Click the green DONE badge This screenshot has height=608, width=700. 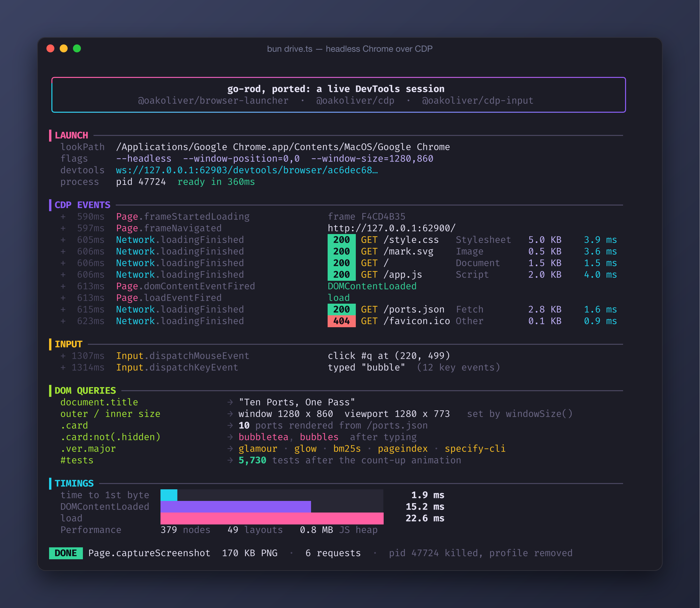[x=65, y=553]
